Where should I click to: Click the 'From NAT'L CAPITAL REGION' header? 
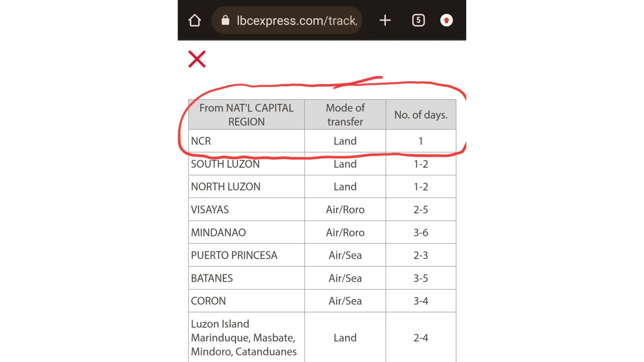pyautogui.click(x=246, y=115)
